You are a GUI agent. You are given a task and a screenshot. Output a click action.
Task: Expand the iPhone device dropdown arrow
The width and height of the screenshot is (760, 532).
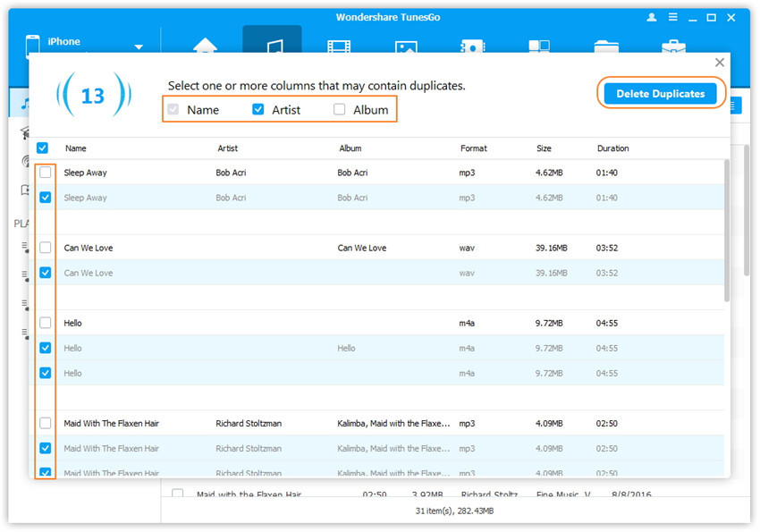pos(139,46)
